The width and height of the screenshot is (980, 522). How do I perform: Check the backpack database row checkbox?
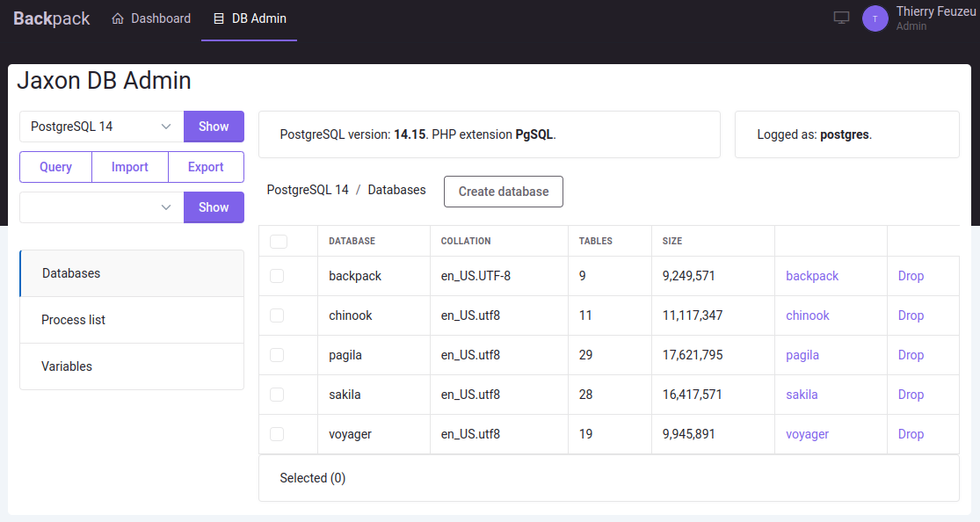[x=277, y=276]
